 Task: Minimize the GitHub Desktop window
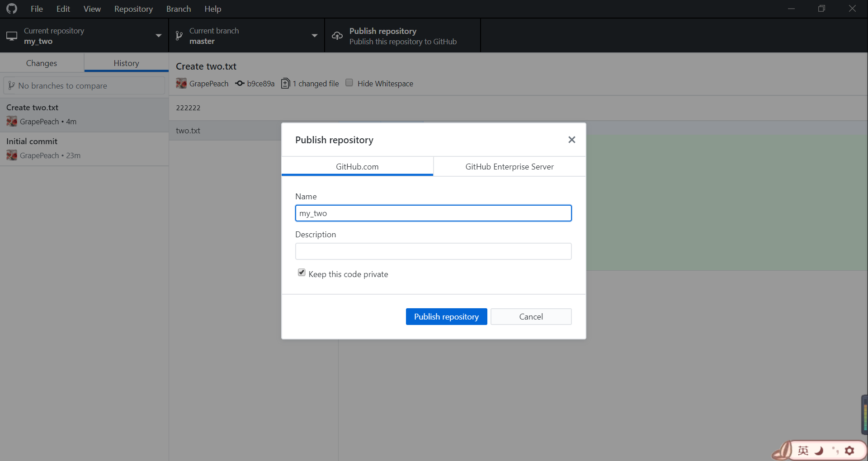791,9
